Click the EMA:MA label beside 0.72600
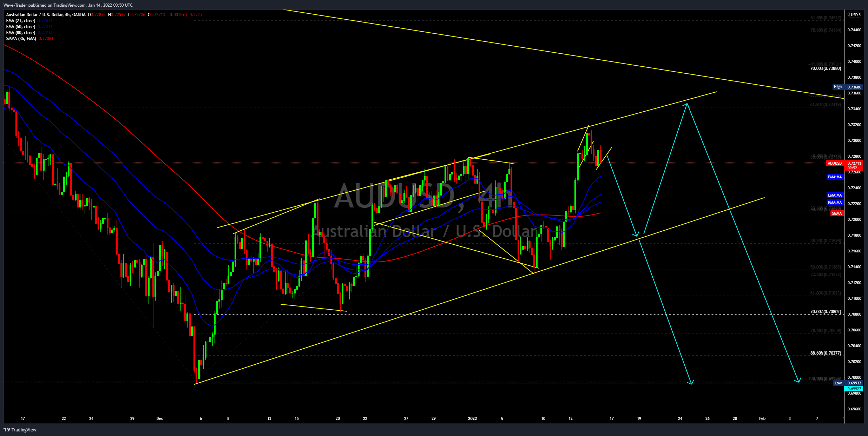868x436 pixels. pyautogui.click(x=835, y=177)
